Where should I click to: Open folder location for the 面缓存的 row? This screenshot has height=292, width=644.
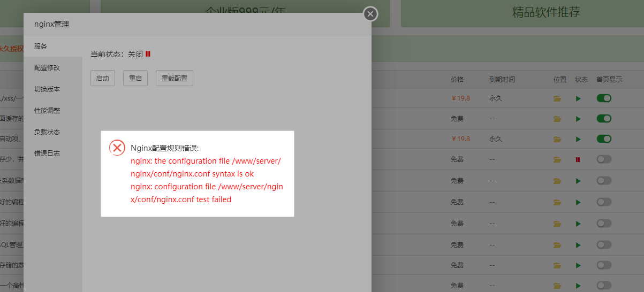point(557,119)
